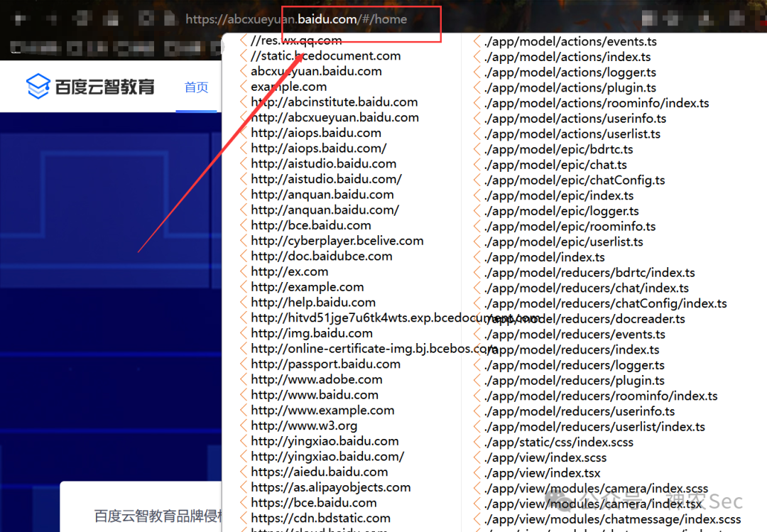Select the ./app/model/epic/chat.ts path
This screenshot has height=532, width=767.
pos(555,165)
